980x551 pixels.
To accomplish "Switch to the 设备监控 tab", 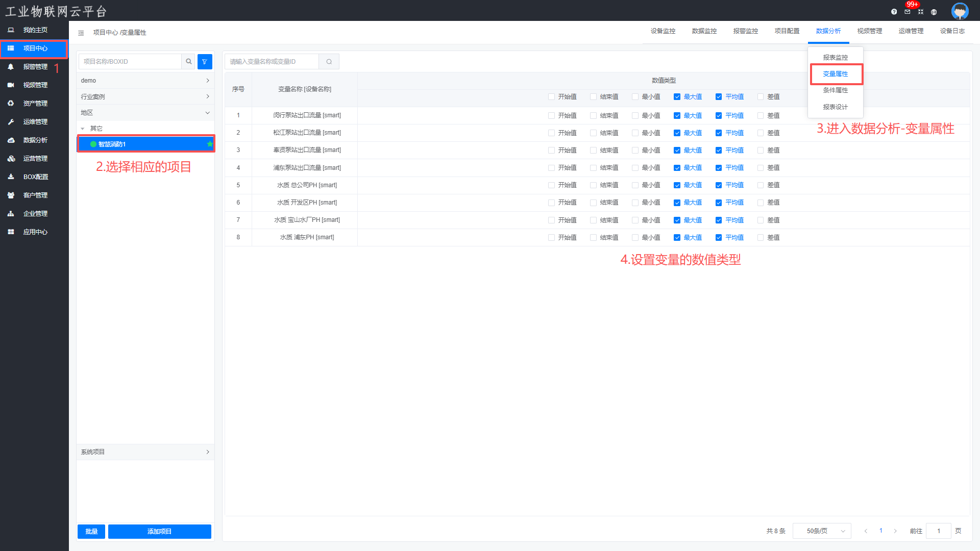I will click(x=663, y=31).
